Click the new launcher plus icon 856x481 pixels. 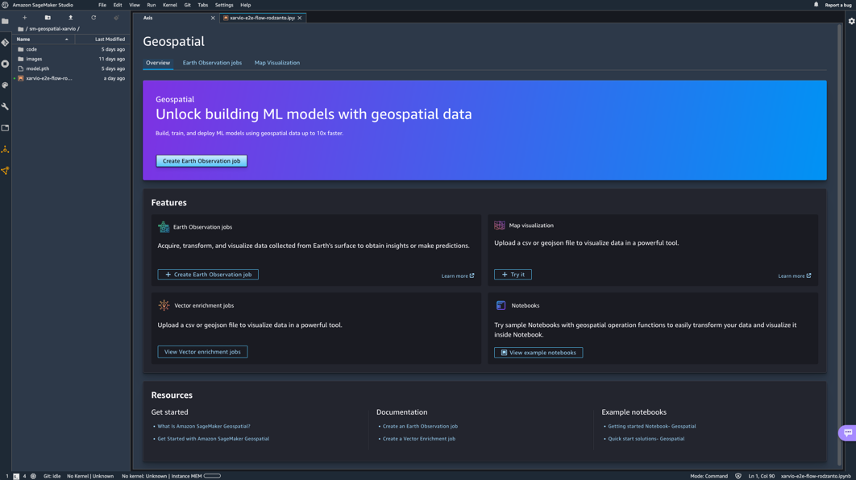25,18
